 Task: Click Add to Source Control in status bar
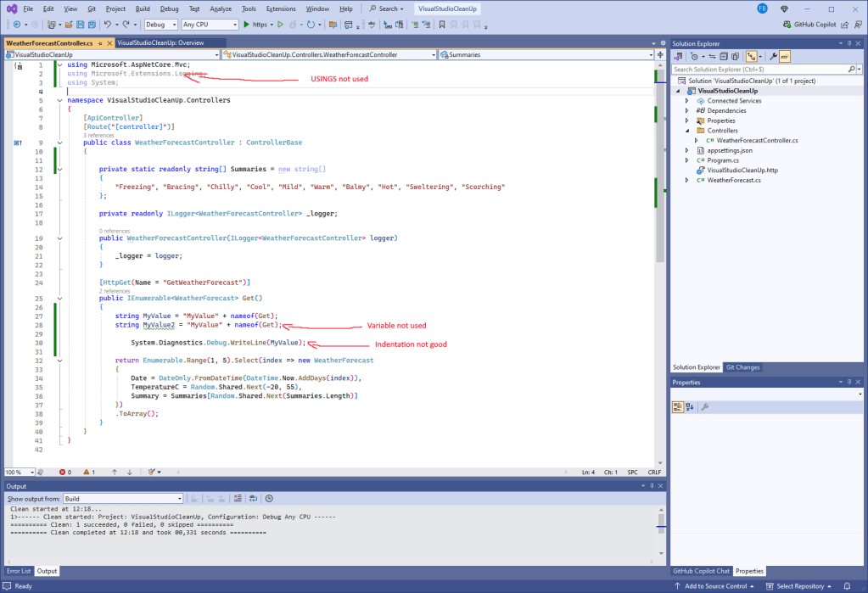[x=715, y=586]
